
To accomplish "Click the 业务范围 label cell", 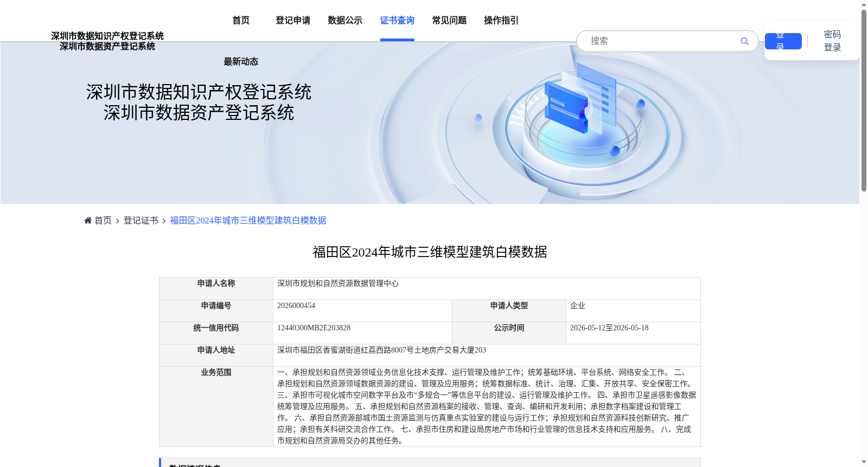I will 216,406.
